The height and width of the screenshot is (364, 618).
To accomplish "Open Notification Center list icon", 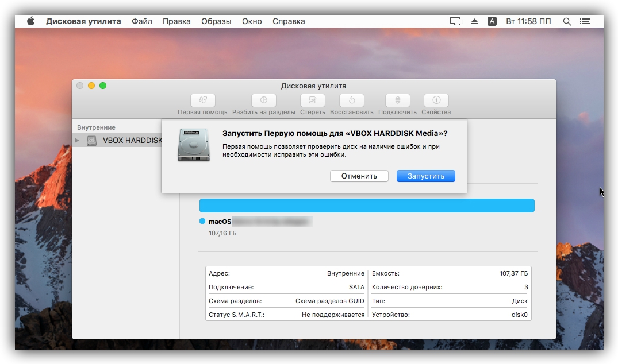I will [x=585, y=21].
